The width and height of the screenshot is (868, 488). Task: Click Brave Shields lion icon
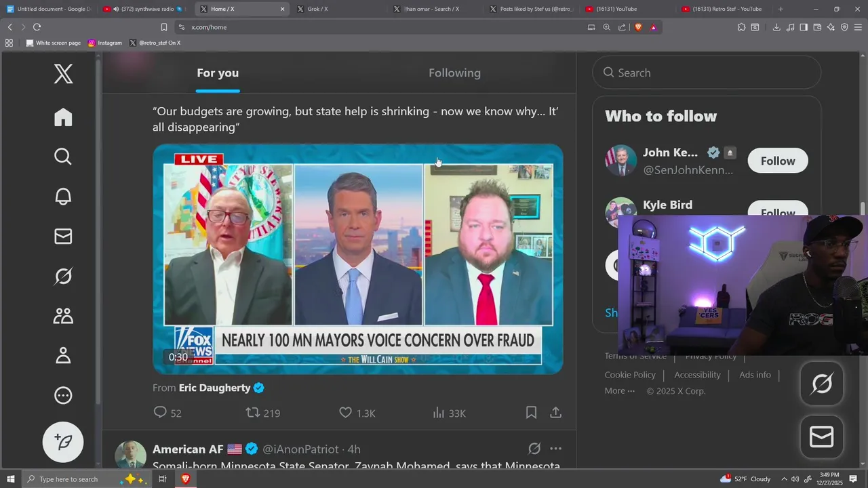coord(638,27)
